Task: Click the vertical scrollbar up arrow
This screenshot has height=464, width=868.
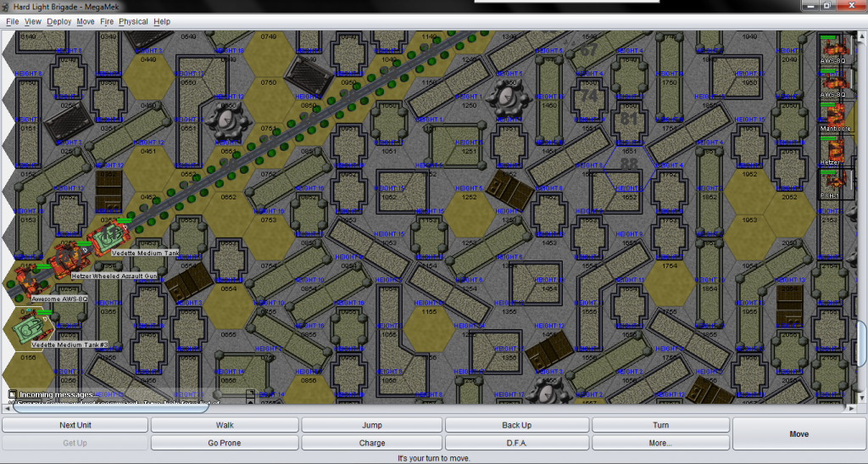Action: click(x=862, y=36)
